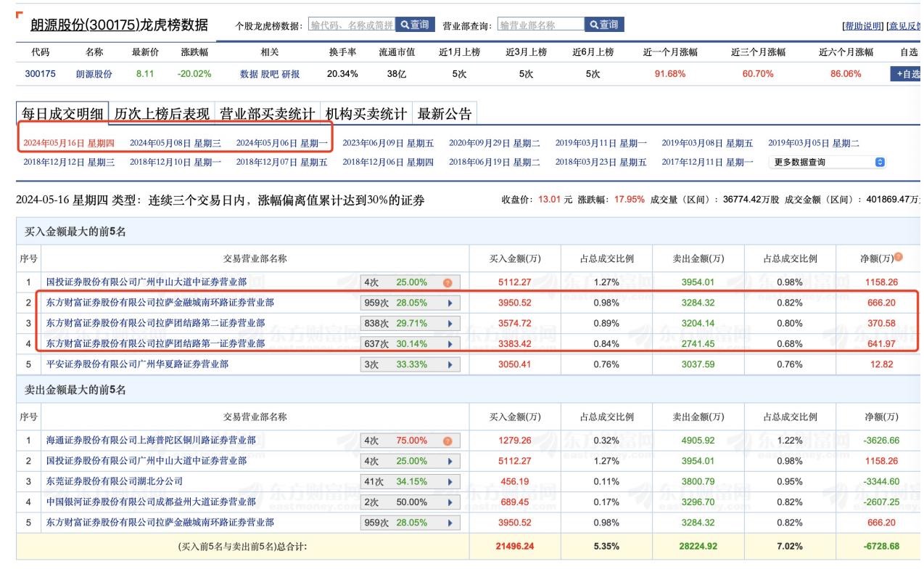Click net amount cell -6728.68 in totals row
924x572 pixels.
(882, 546)
